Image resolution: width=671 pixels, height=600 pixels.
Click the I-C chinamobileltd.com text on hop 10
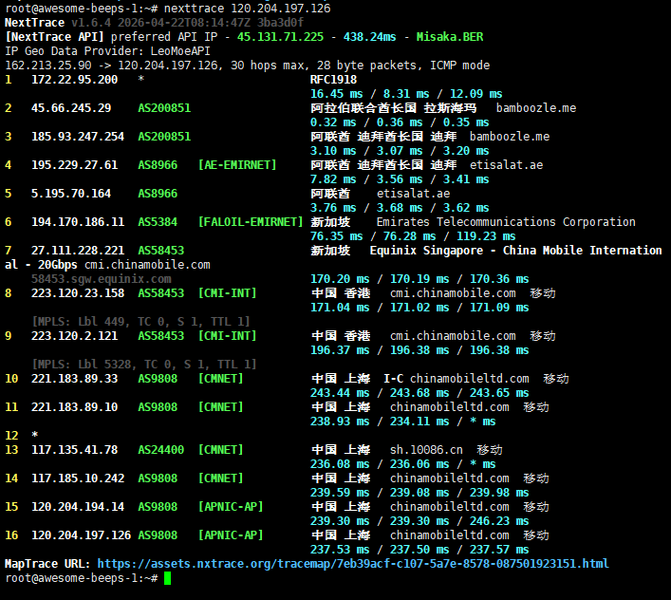[456, 379]
